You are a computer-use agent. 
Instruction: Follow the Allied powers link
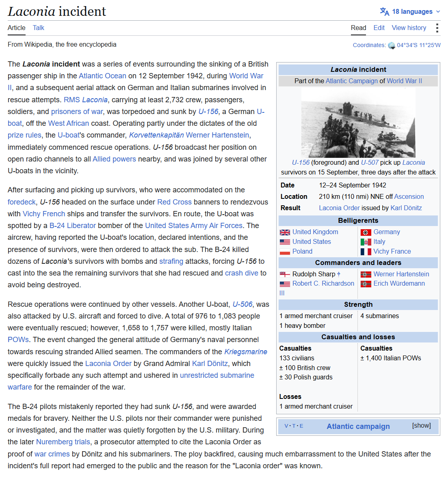(114, 159)
